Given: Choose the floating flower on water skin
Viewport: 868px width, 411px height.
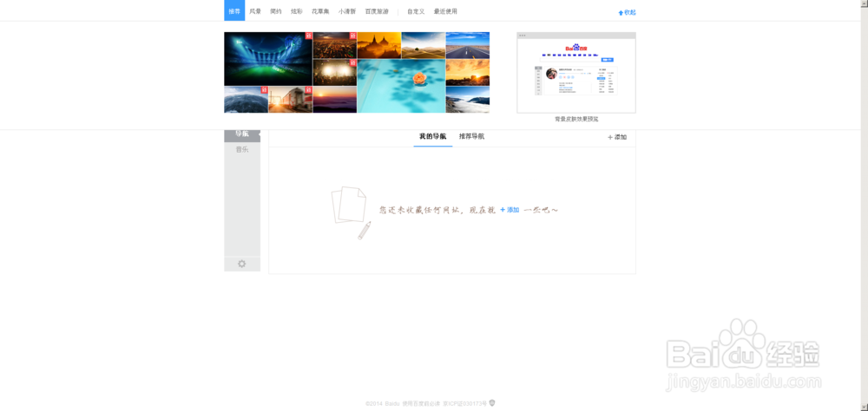Looking at the screenshot, I should point(401,87).
